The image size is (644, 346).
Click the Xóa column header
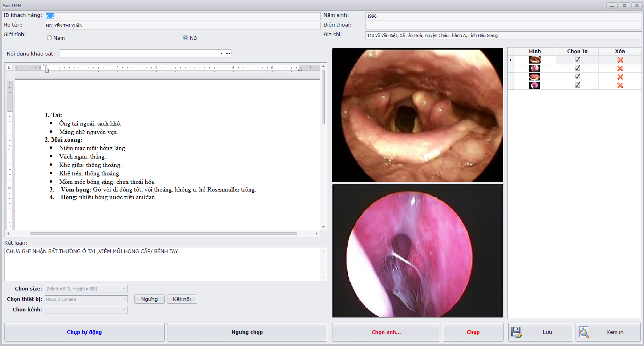click(x=619, y=51)
